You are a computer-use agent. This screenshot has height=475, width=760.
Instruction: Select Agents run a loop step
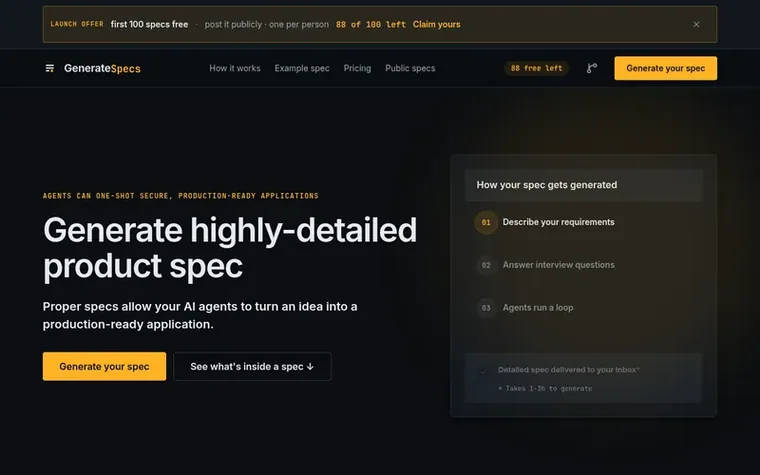[x=538, y=307]
